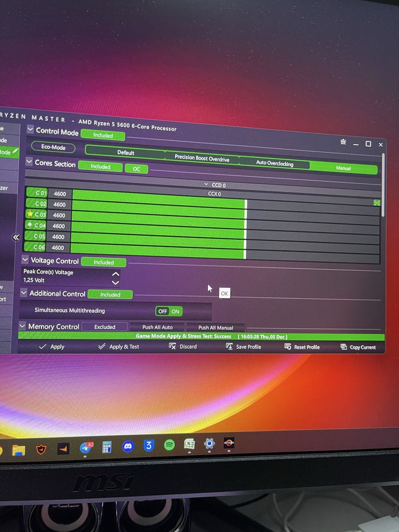Click Reset Profile
The height and width of the screenshot is (532, 399).
click(302, 347)
